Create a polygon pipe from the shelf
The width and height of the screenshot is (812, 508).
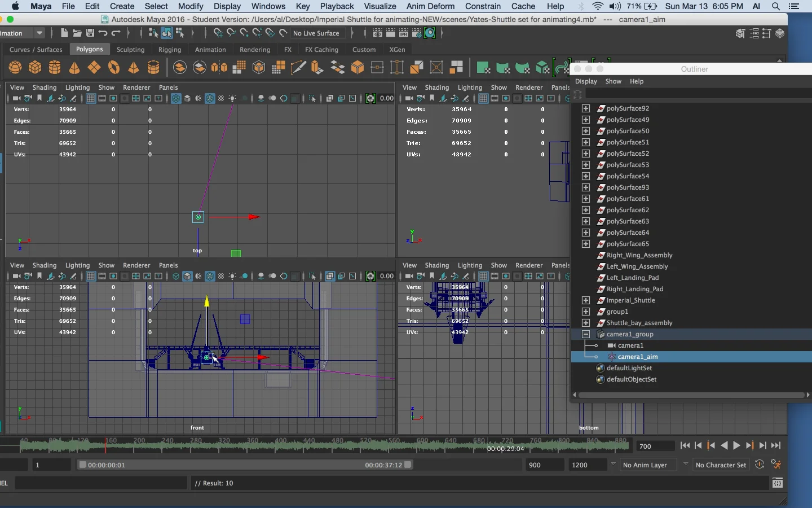[153, 68]
